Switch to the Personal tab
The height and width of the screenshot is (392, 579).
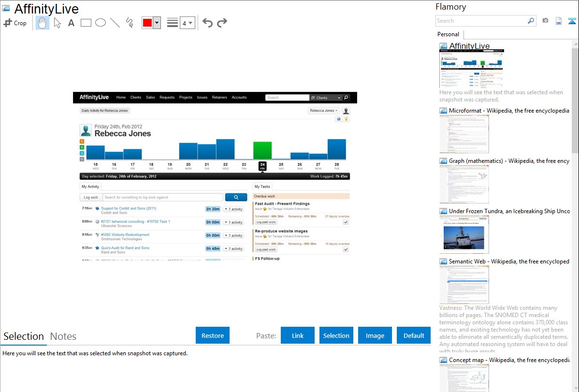click(449, 34)
